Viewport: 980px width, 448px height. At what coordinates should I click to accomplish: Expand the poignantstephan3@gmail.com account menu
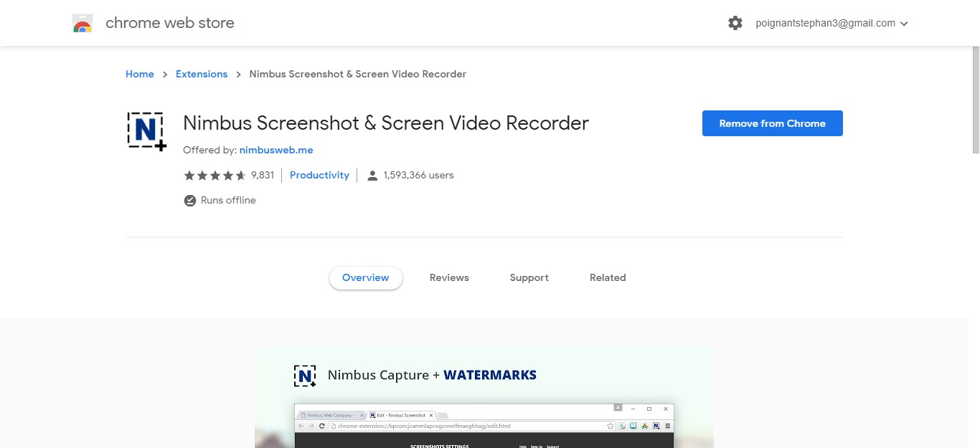(x=831, y=23)
